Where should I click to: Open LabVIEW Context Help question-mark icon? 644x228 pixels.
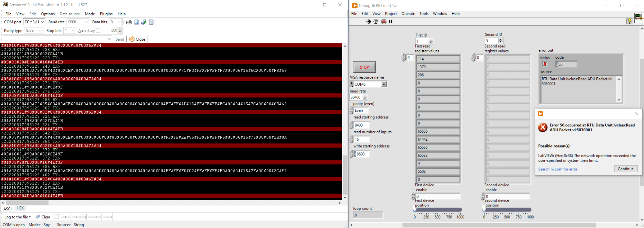pos(629,22)
